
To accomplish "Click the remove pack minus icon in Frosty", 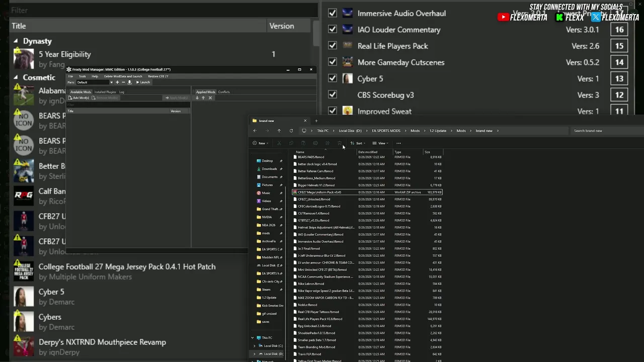I will 123,82.
